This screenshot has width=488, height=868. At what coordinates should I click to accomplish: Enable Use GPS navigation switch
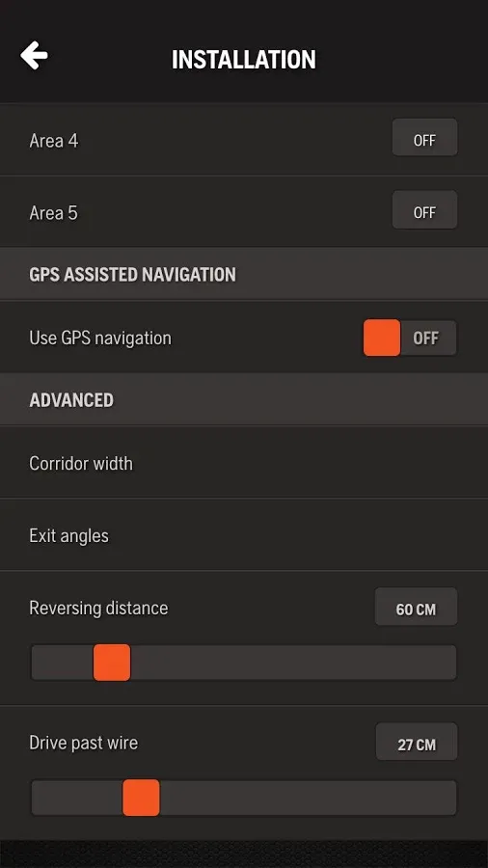tap(410, 338)
